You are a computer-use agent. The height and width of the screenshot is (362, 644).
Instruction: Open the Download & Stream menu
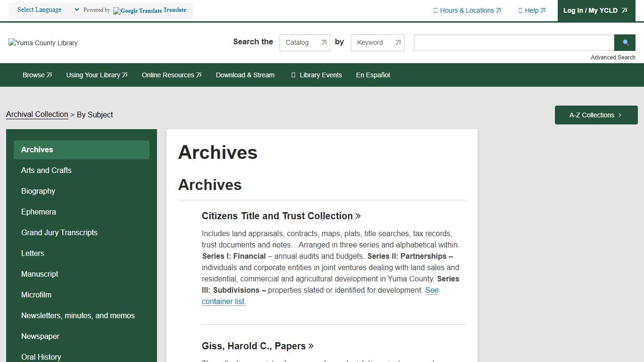point(245,74)
